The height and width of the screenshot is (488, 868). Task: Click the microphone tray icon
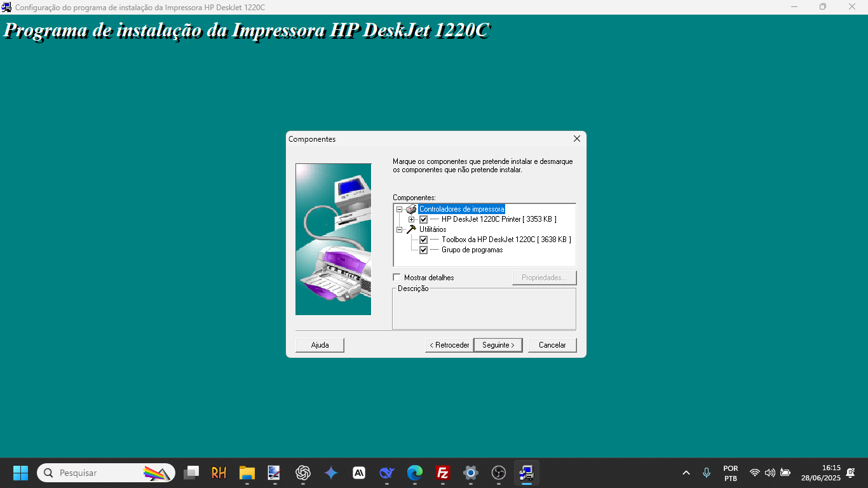point(707,473)
